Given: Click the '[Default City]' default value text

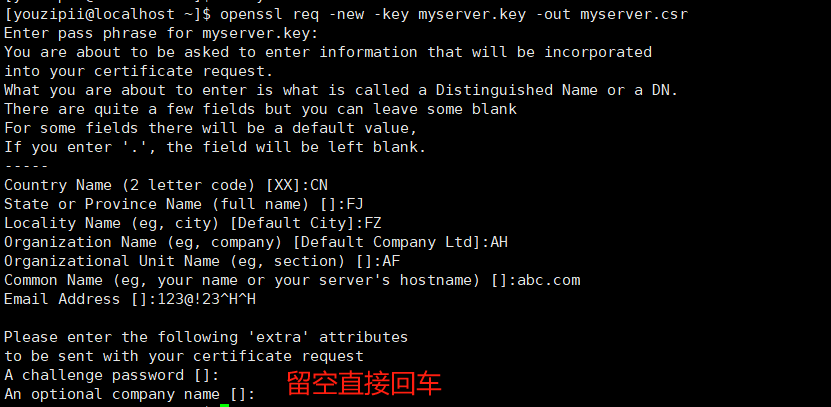Looking at the screenshot, I should (292, 223).
